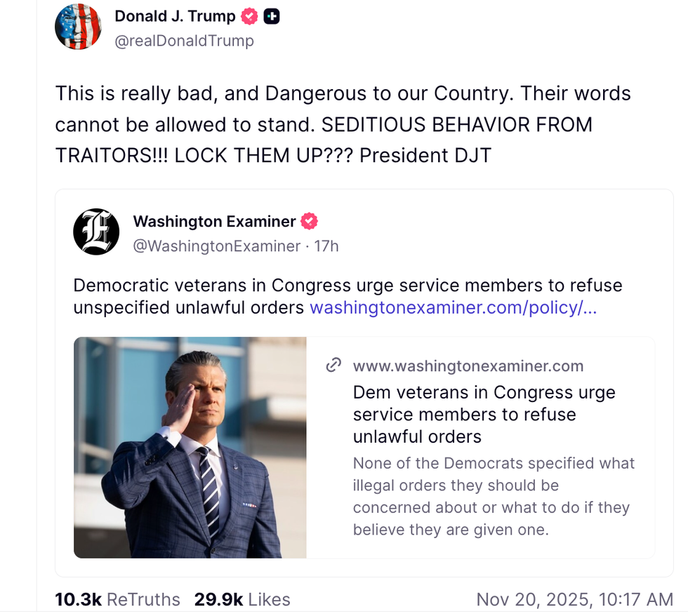
Task: Click the 17h timestamp on the quoted post
Action: coord(326,246)
